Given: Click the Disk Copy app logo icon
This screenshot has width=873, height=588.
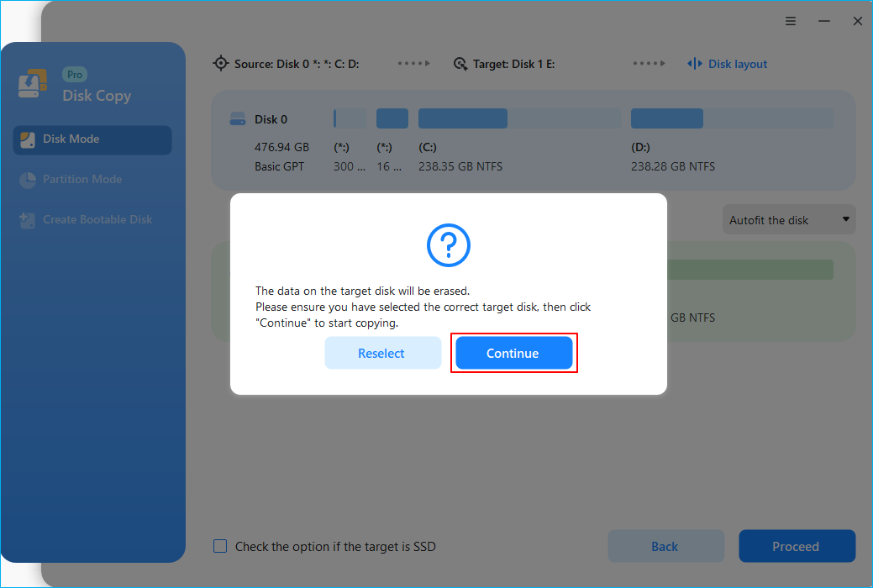Looking at the screenshot, I should pos(30,87).
